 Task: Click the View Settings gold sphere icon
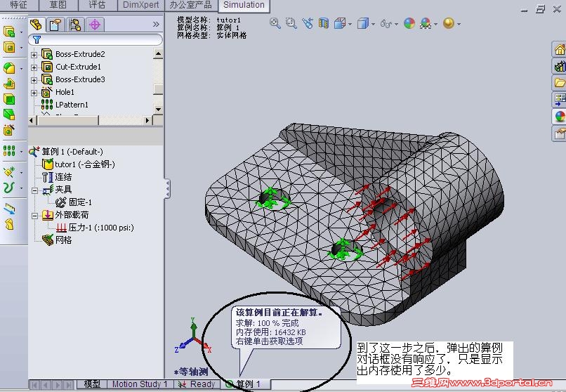(448, 23)
